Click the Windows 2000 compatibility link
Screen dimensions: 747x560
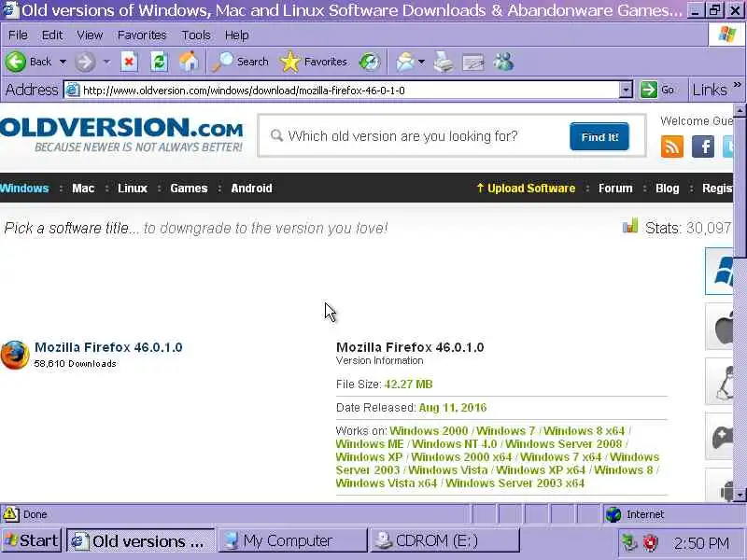(x=429, y=431)
